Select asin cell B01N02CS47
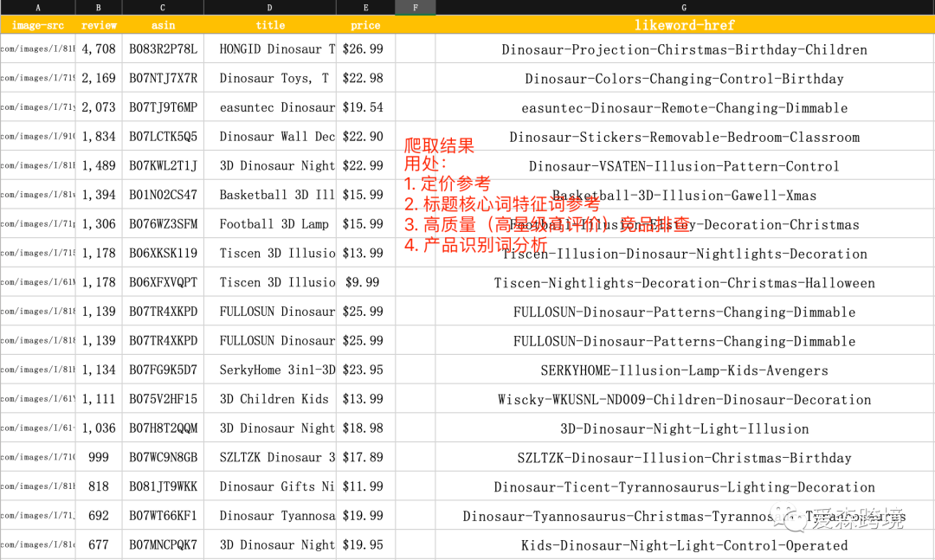 point(163,195)
